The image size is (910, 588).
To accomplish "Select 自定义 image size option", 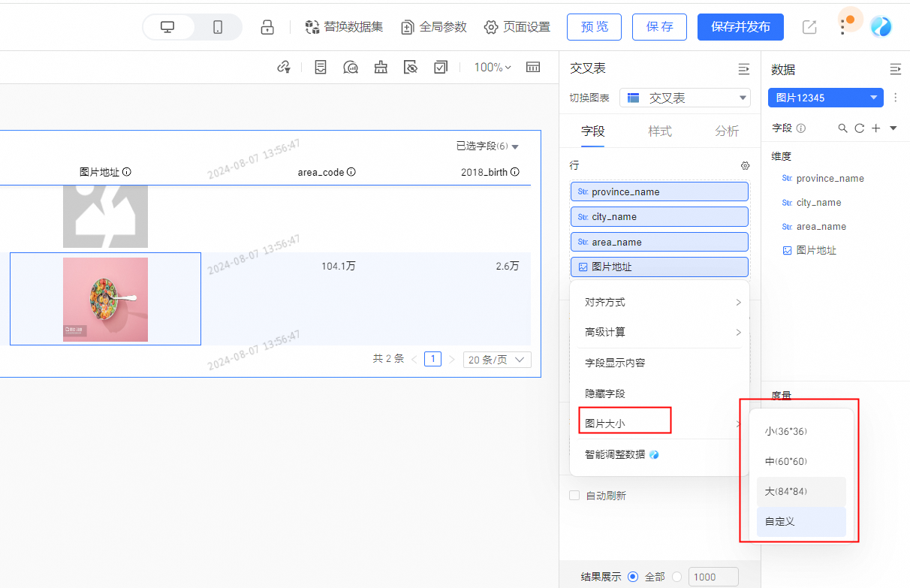I will [x=800, y=521].
